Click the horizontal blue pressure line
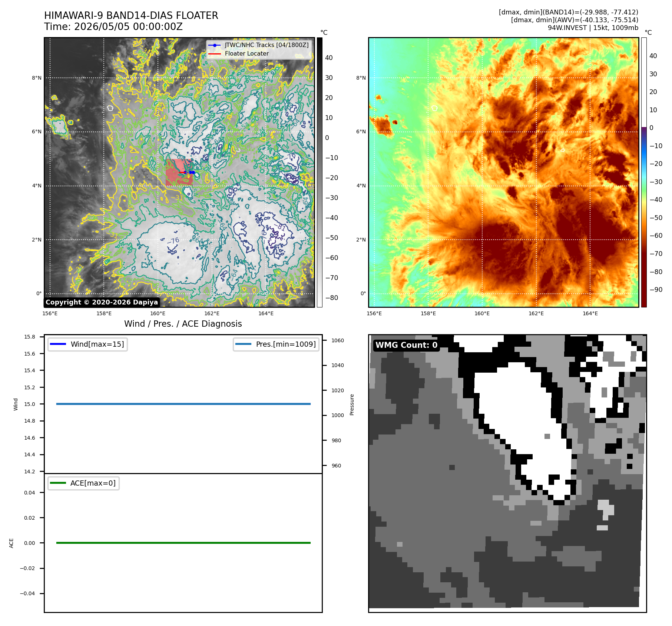Image resolution: width=672 pixels, height=626 pixels. pyautogui.click(x=183, y=404)
